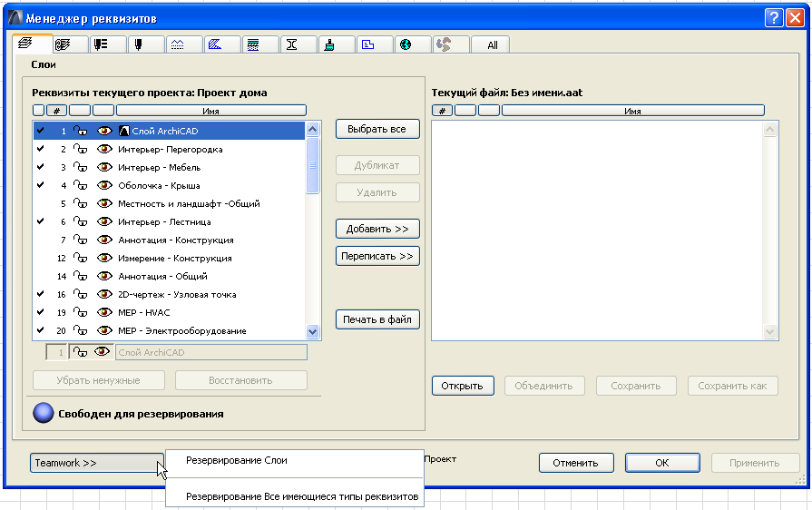812x510 pixels.
Task: Click the blue reservation status indicator
Action: point(44,413)
